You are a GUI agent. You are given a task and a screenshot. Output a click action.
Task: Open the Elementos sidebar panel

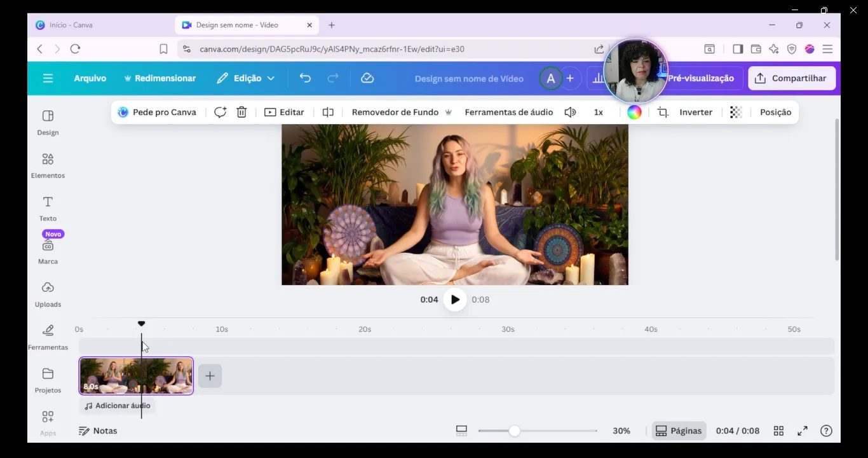pyautogui.click(x=48, y=165)
